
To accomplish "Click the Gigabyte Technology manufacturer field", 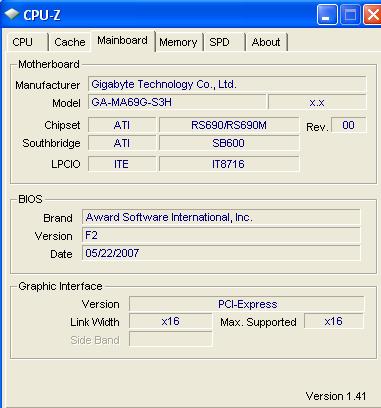I will (227, 85).
